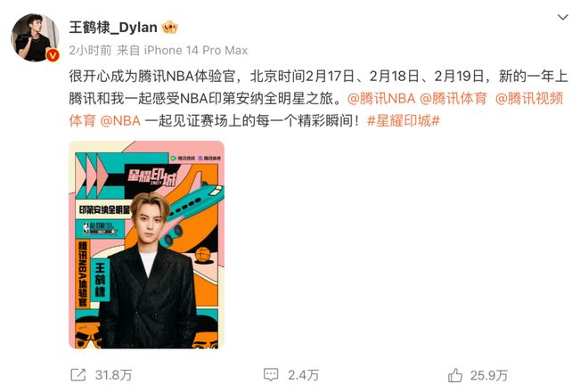The image size is (588, 392).
Task: Open the @NBA mention link
Action: (120, 121)
